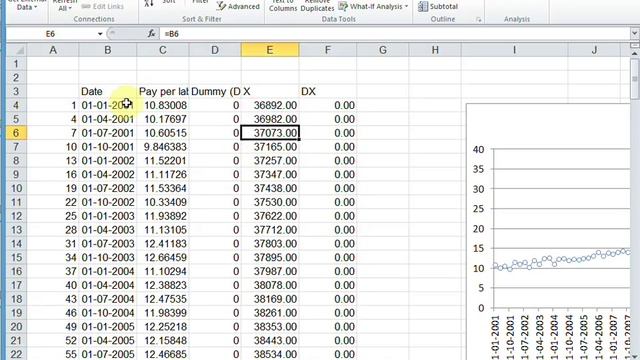Click the Dummy header cell
The image size is (640, 360).
pos(215,91)
